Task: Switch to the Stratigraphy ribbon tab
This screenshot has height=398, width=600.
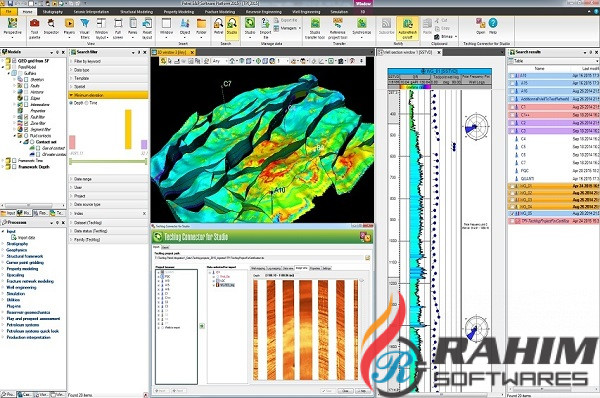Action: (x=52, y=12)
